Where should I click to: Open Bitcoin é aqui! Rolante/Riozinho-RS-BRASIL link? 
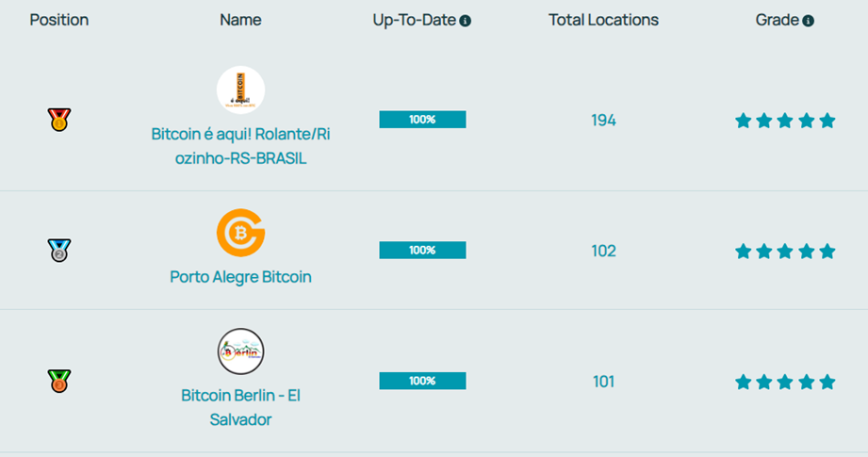(x=240, y=146)
